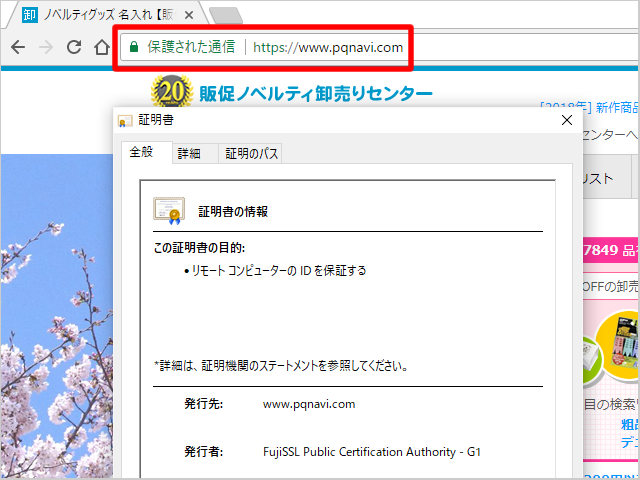This screenshot has width=640, height=480.
Task: Click the 保護された通信 secure label
Action: pos(191,47)
